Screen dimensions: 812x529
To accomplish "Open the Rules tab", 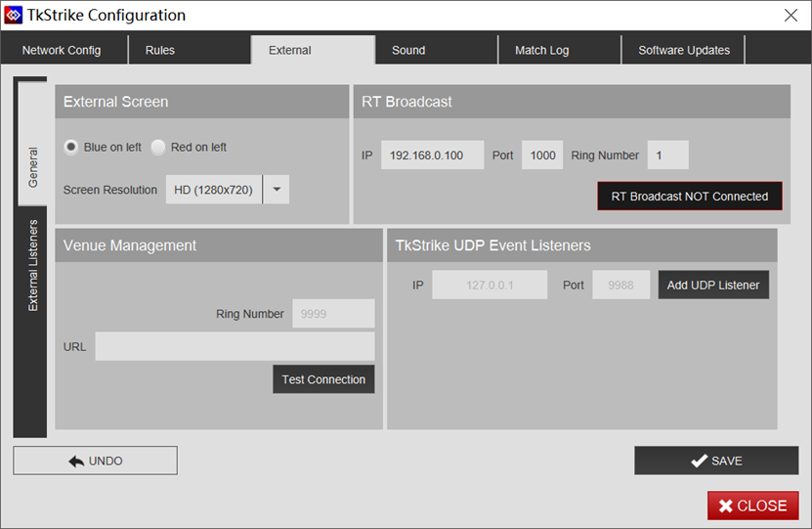I will coord(160,50).
